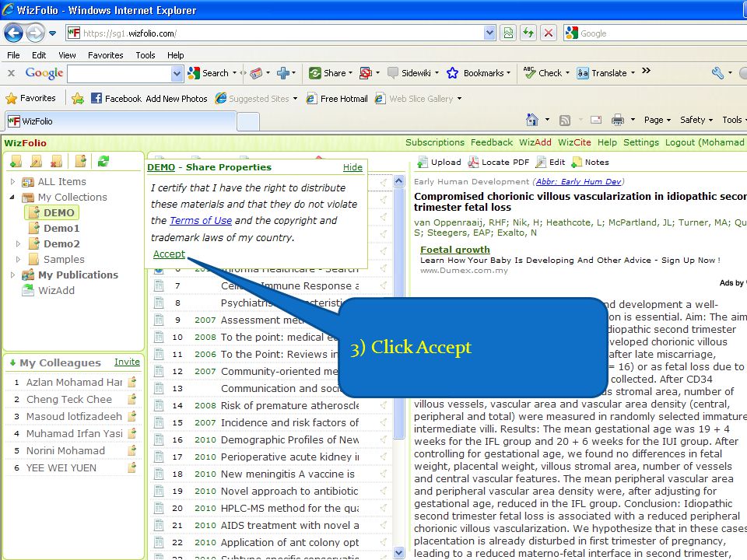Click the rename collection pencil folder icon
The width and height of the screenshot is (747, 560).
[37, 162]
